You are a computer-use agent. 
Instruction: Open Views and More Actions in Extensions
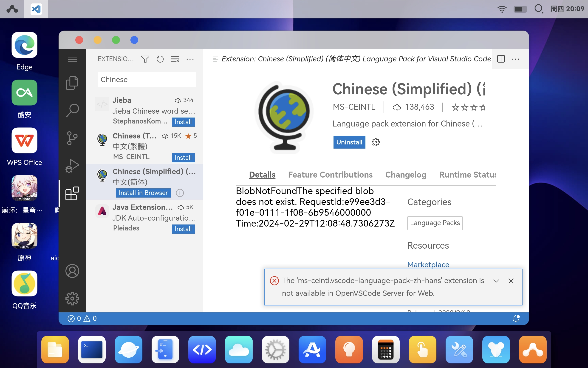pyautogui.click(x=190, y=59)
